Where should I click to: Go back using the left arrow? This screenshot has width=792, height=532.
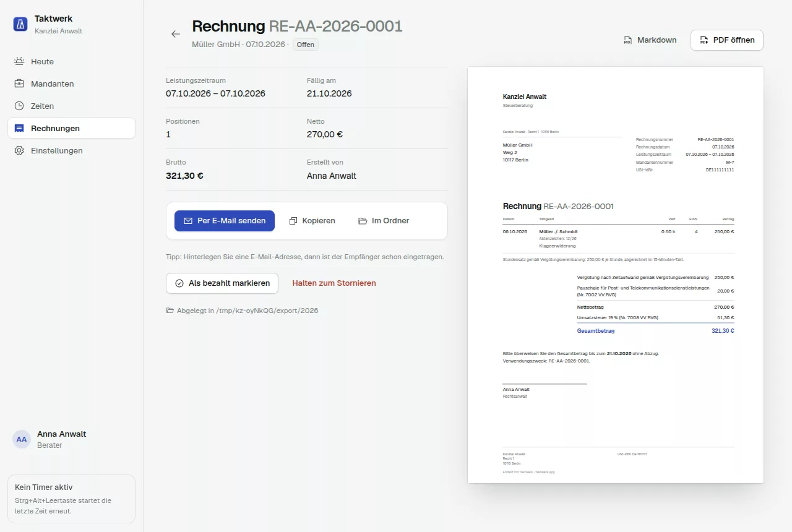coord(176,34)
